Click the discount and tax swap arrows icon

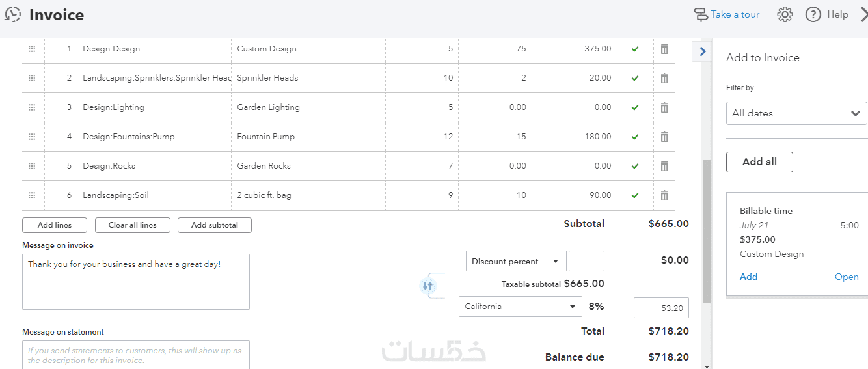tap(427, 286)
